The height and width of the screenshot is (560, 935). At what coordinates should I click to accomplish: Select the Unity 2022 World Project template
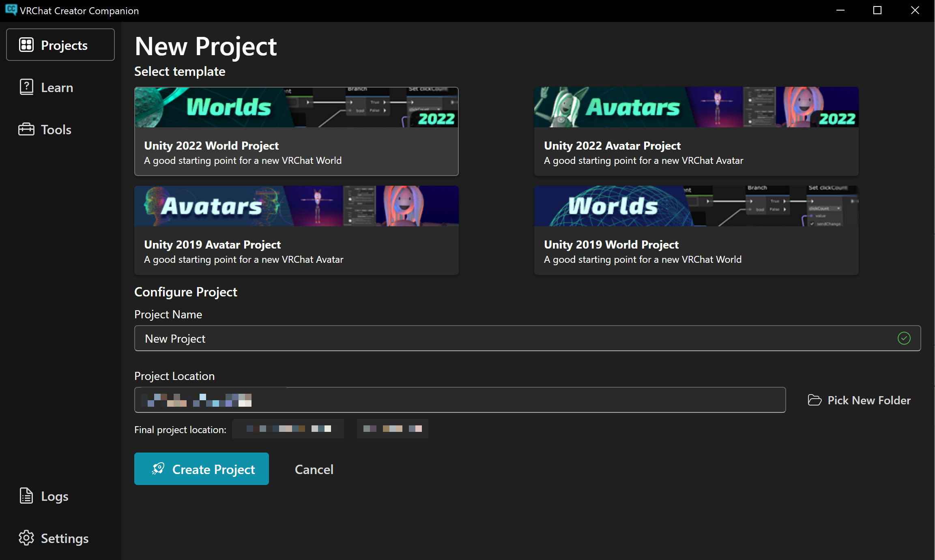296,131
